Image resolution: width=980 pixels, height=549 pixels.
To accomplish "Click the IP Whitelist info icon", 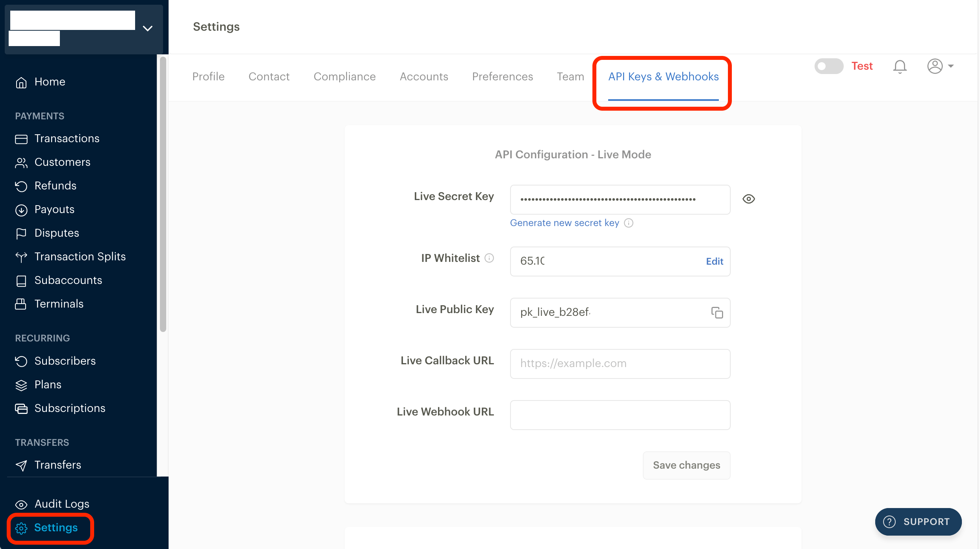I will 489,258.
